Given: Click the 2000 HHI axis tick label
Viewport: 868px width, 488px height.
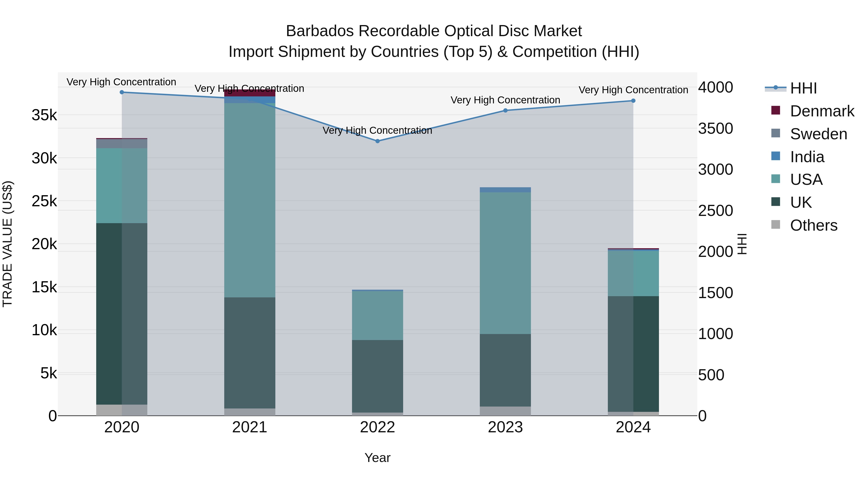Looking at the screenshot, I should [x=715, y=252].
